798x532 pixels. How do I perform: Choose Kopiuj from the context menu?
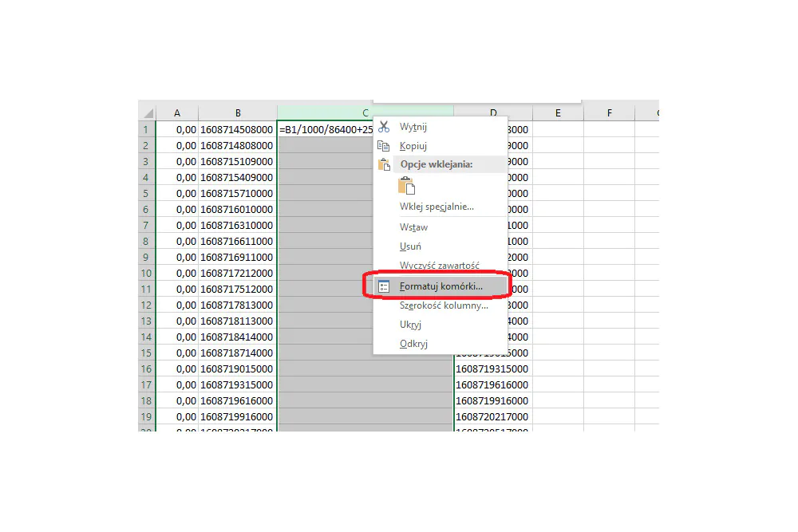[413, 146]
